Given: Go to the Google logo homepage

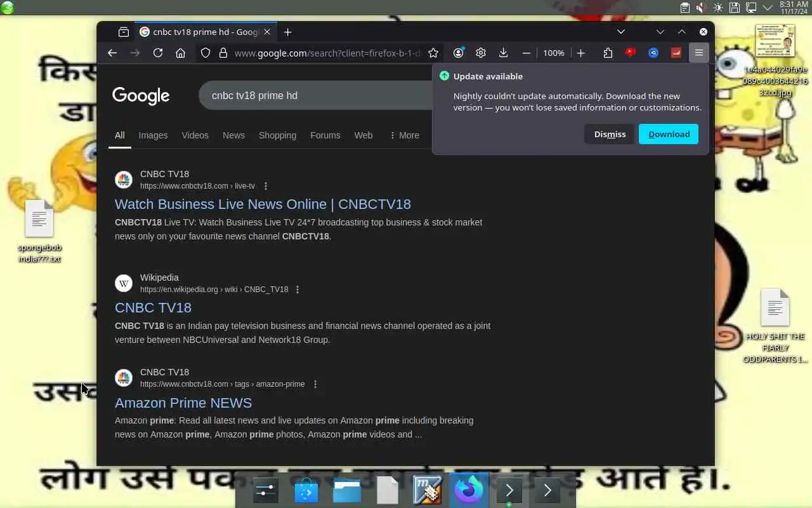Looking at the screenshot, I should click(141, 96).
